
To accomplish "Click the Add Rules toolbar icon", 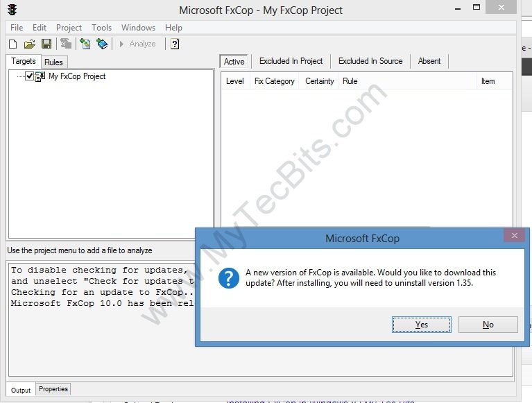I will [x=102, y=44].
